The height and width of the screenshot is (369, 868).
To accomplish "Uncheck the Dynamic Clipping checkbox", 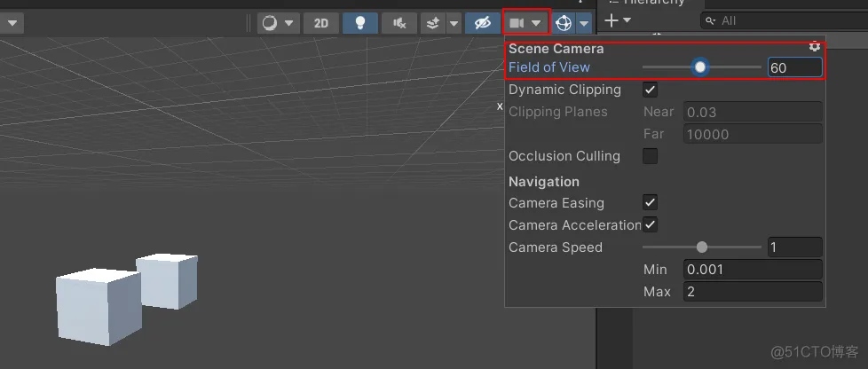I will click(x=651, y=90).
